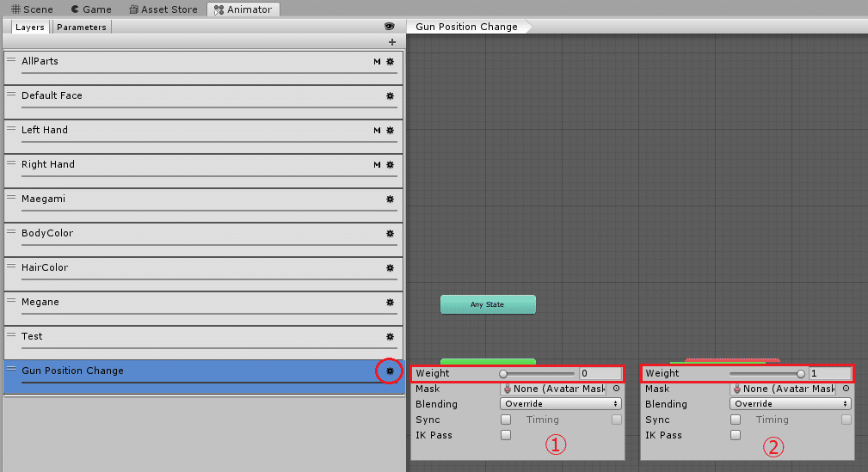The image size is (868, 472).
Task: Open the Left Hand layer settings gear
Action: [391, 131]
